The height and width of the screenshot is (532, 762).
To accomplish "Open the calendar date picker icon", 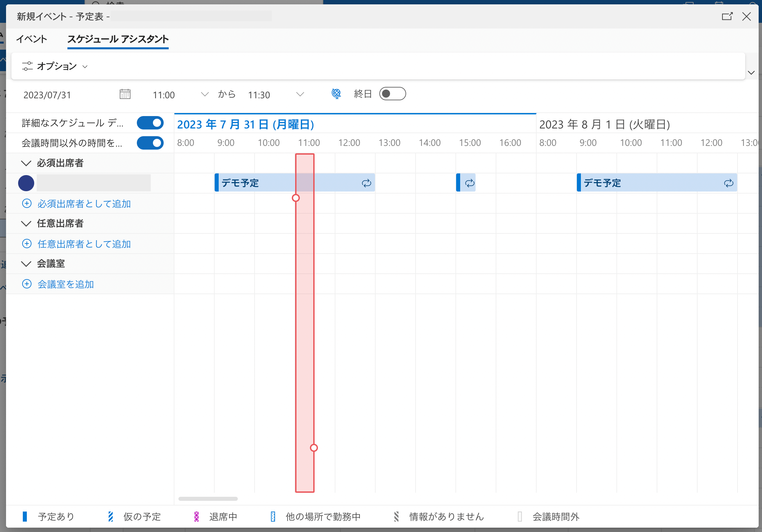I will pos(125,94).
